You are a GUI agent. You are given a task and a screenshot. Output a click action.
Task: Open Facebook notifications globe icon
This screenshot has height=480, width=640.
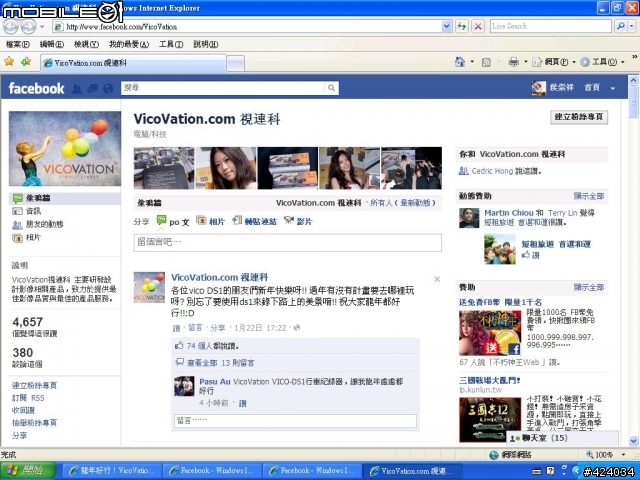tap(108, 88)
